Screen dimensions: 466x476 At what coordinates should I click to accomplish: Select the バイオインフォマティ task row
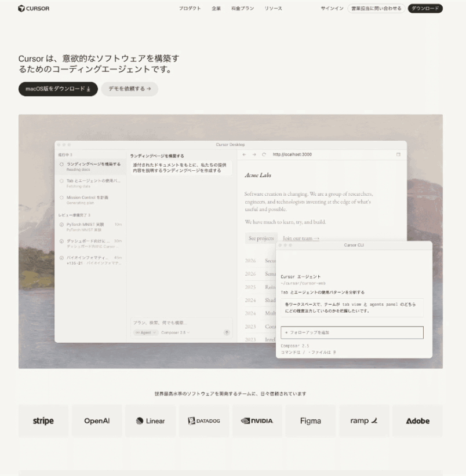click(90, 260)
